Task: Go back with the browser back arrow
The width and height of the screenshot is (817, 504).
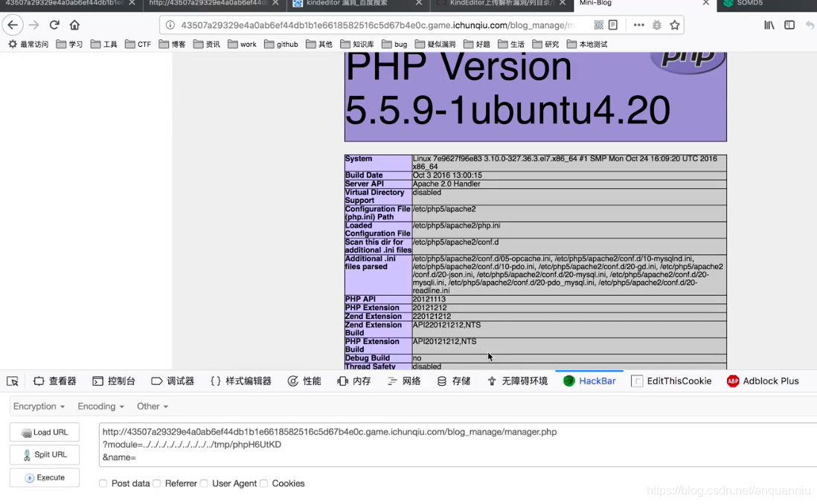Action: tap(13, 25)
